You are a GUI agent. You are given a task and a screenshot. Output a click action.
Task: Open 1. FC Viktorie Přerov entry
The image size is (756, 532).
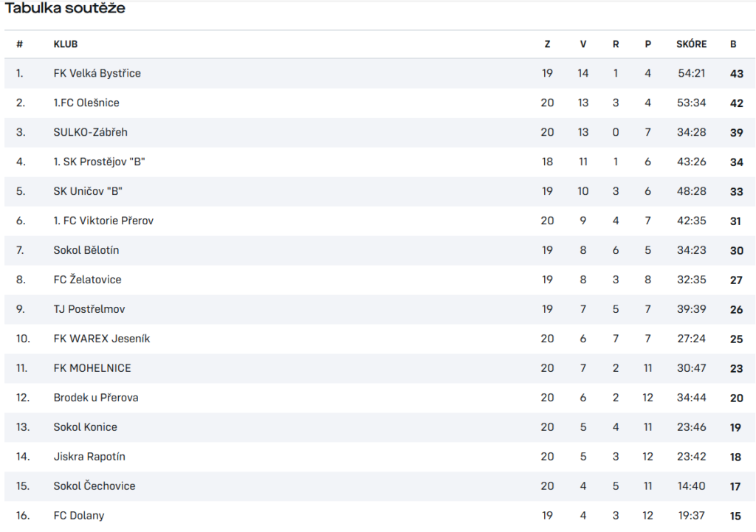point(103,220)
